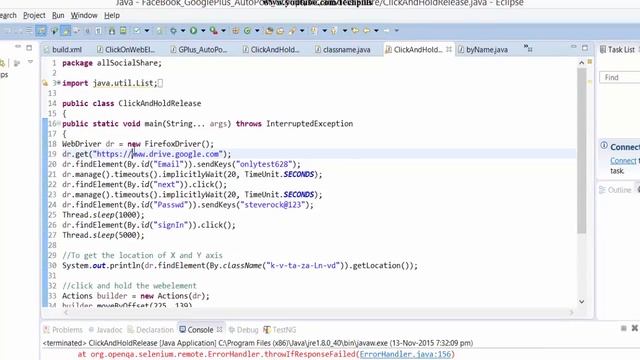Open the External Tools dropdown arrow
The width and height of the screenshot is (640, 360).
223,30
